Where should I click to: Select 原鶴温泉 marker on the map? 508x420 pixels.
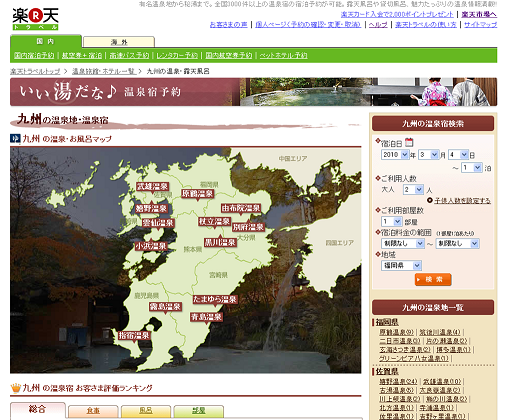[198, 194]
